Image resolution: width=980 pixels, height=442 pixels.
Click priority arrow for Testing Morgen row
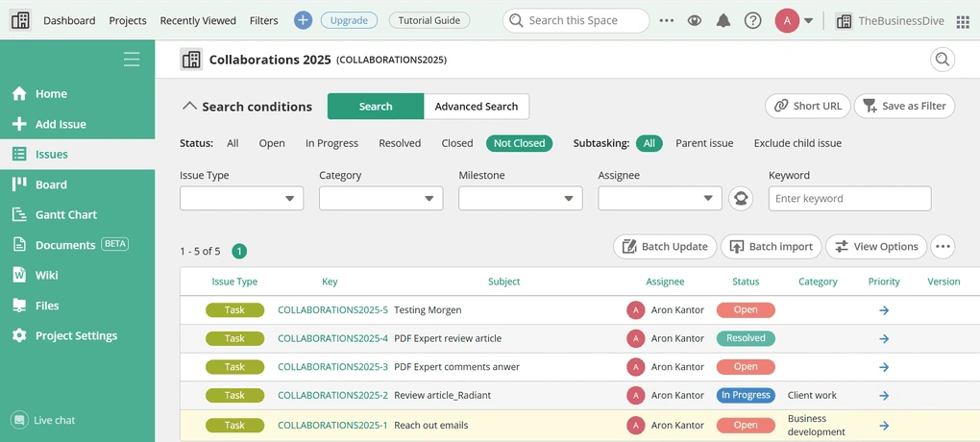(x=884, y=310)
